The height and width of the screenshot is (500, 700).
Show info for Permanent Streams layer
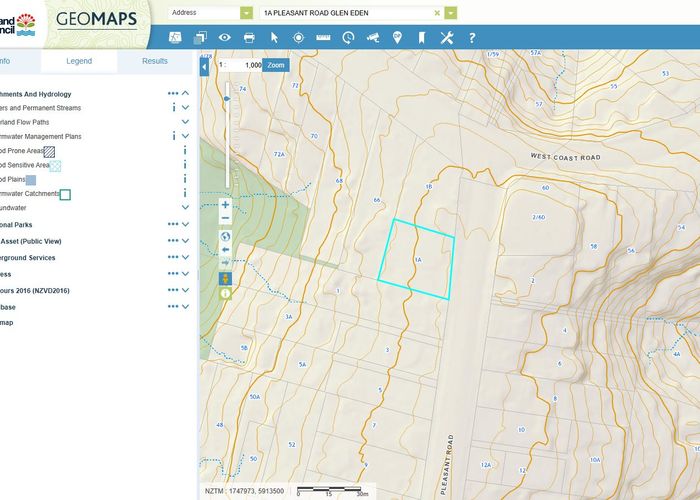click(x=174, y=108)
